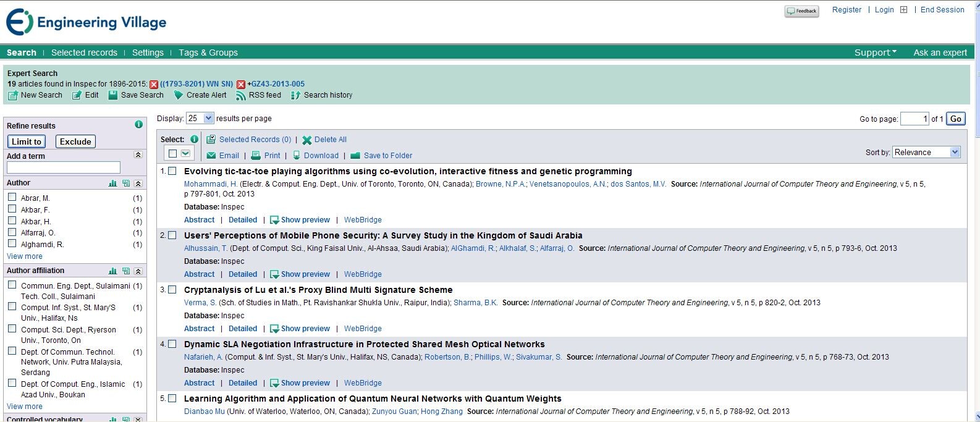The height and width of the screenshot is (422, 980).
Task: Open Refine results info icon
Action: (x=138, y=125)
